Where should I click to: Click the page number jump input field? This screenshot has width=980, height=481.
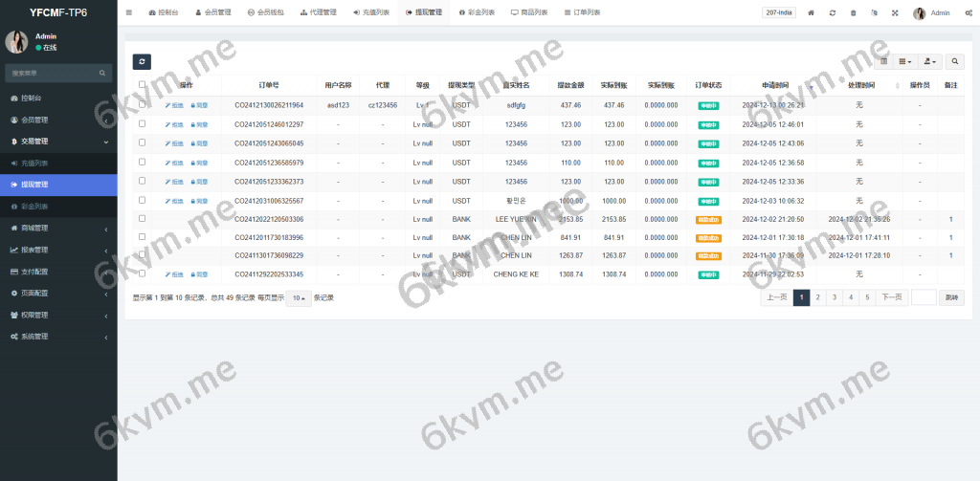click(x=924, y=298)
